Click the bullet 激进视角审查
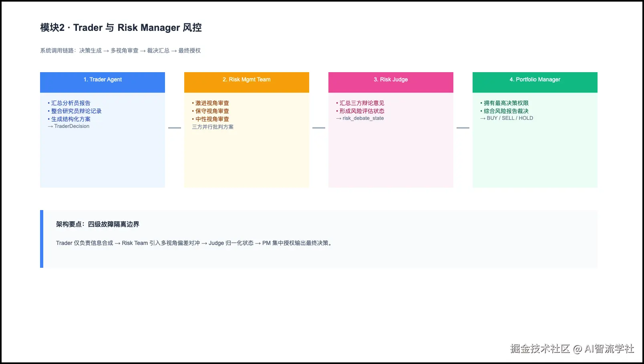This screenshot has height=364, width=644. point(211,103)
